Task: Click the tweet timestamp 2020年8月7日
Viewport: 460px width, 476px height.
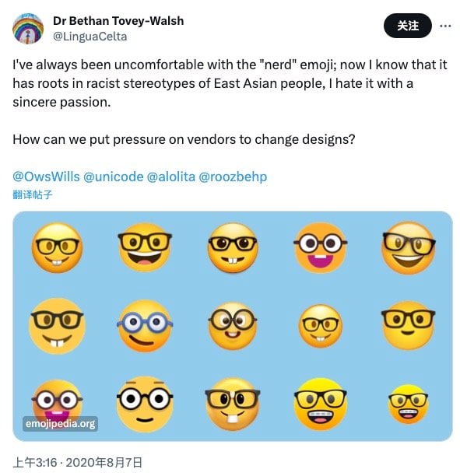Action: tap(104, 463)
